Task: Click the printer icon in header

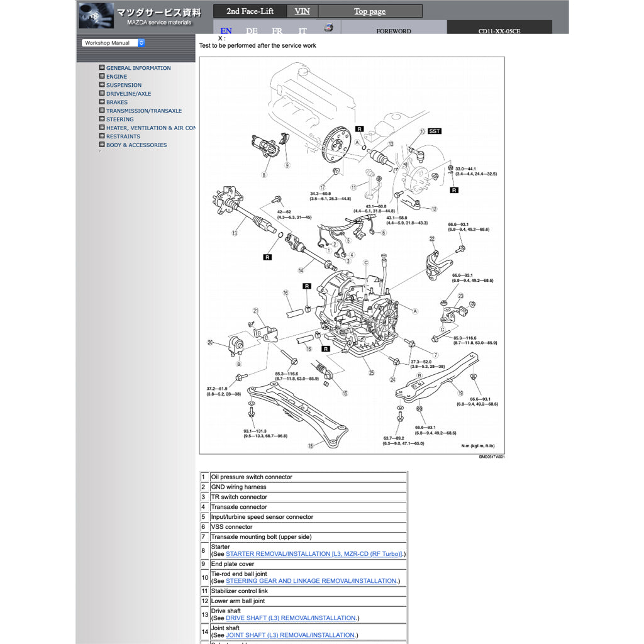Action: [328, 28]
